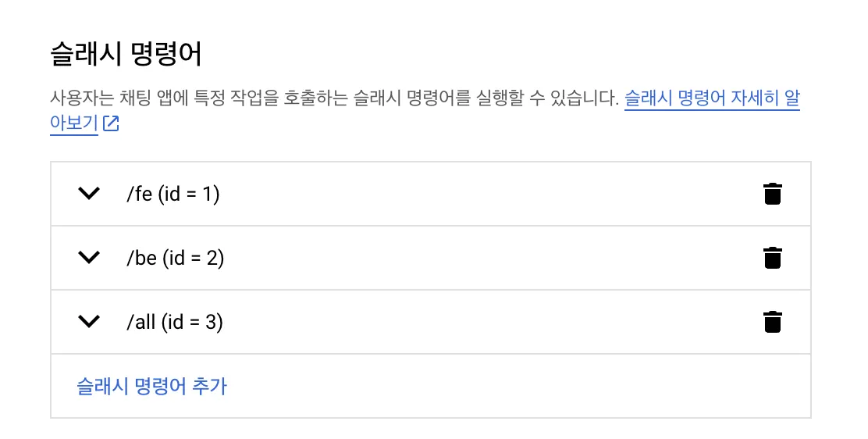Click the external link icon beside 알아보기
The image size is (868, 439).
[x=111, y=123]
